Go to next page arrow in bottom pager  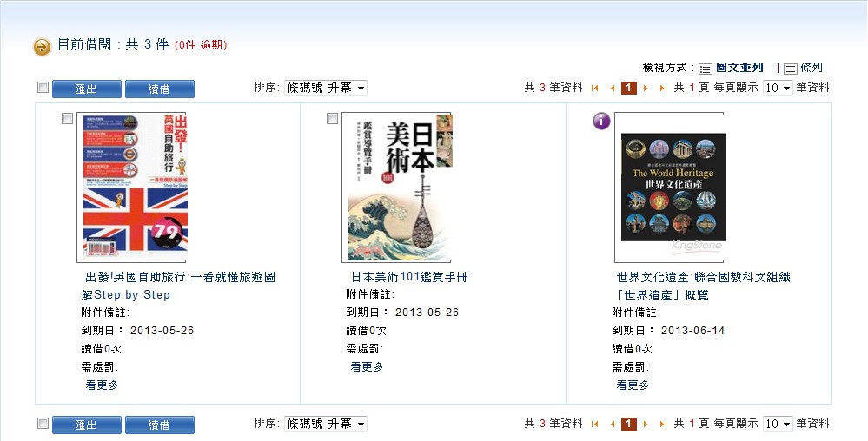[x=646, y=425]
